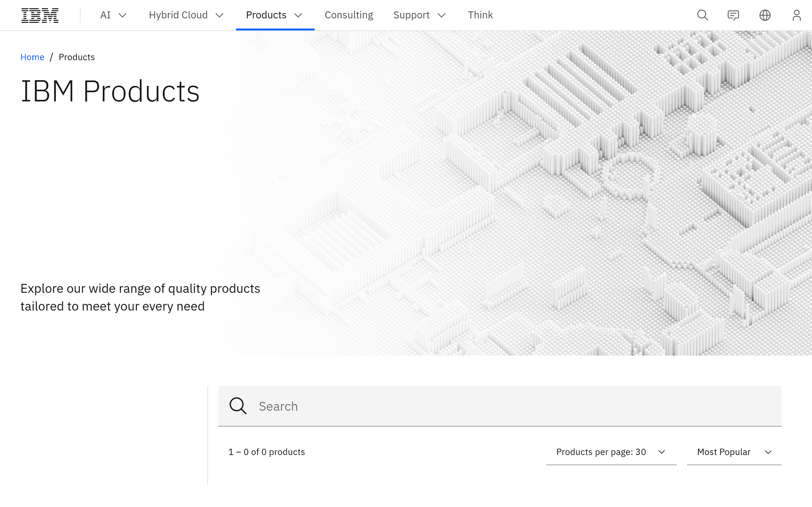812x507 pixels.
Task: Follow the Home breadcrumb link
Action: coord(32,57)
